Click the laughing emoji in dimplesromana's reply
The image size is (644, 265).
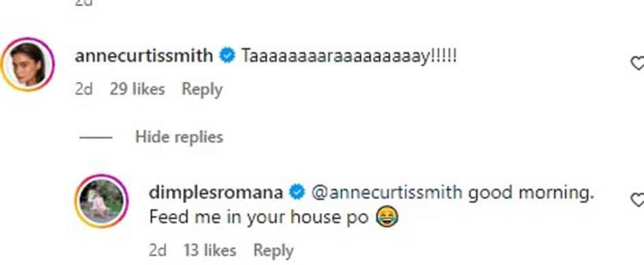point(386,218)
